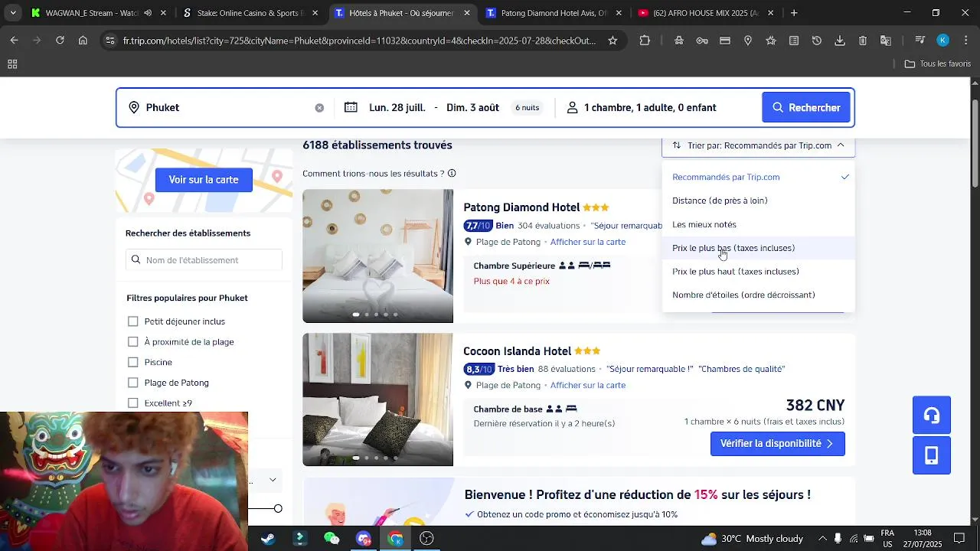980x551 pixels.
Task: Open the tab search dropdown arrow
Action: point(13,13)
